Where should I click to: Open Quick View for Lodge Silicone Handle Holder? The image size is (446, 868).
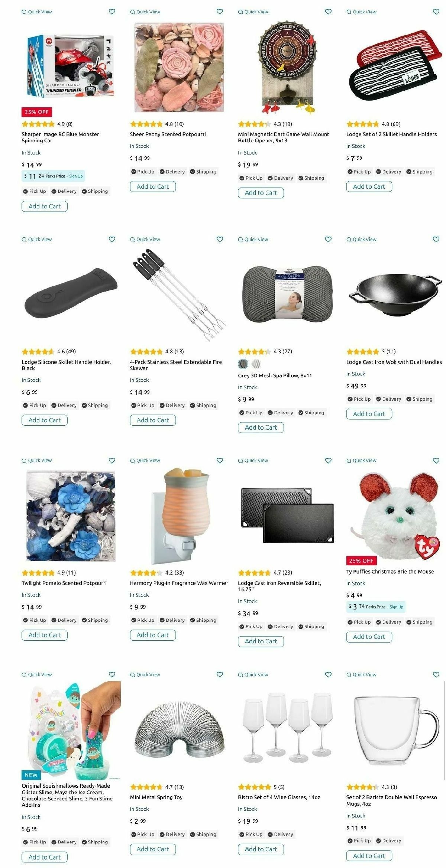click(x=37, y=239)
